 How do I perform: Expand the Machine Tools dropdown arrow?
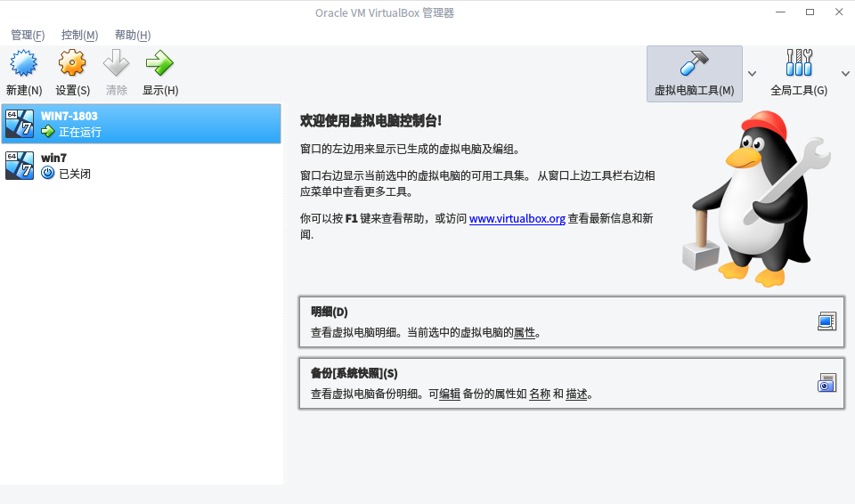pyautogui.click(x=752, y=74)
